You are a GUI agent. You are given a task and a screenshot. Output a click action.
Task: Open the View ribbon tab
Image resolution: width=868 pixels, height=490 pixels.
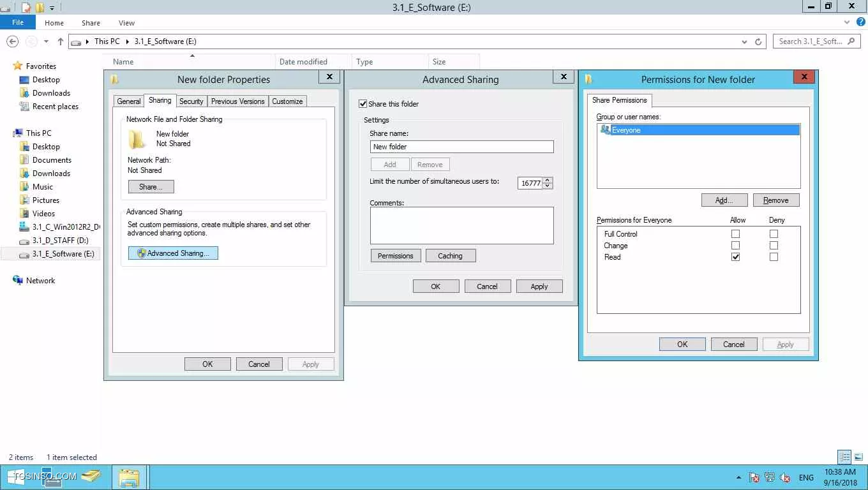[126, 23]
